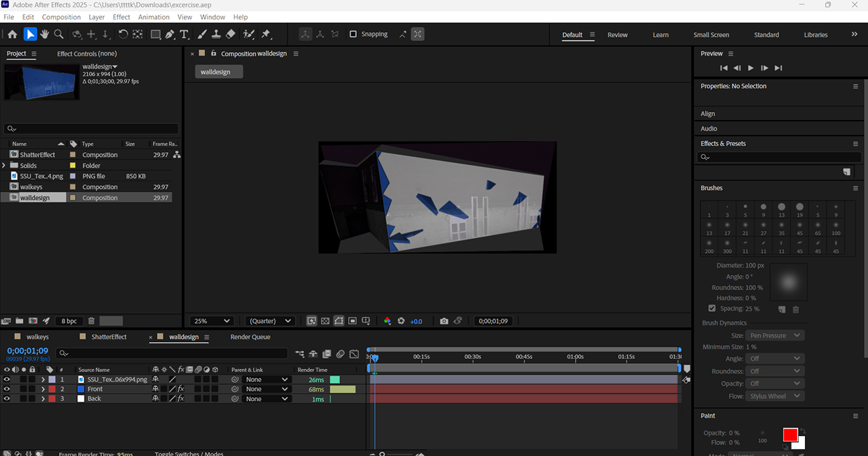The width and height of the screenshot is (868, 456).
Task: Open the Composition menu
Action: pyautogui.click(x=61, y=17)
